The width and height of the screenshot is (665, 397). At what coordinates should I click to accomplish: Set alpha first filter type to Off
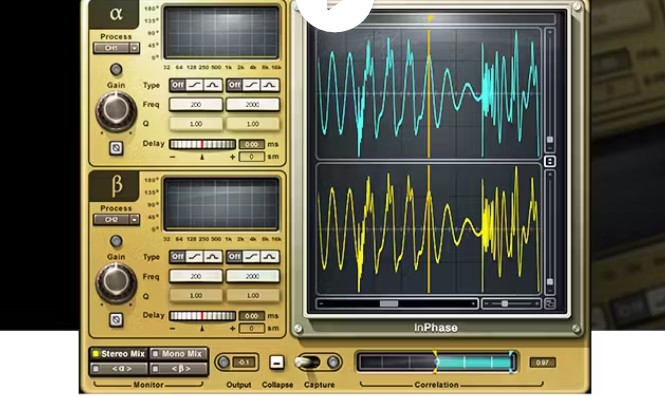[x=178, y=85]
